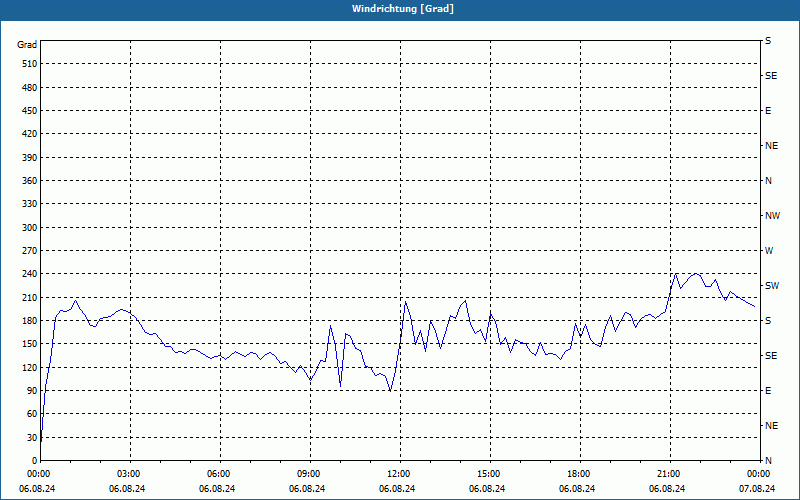Image resolution: width=800 pixels, height=500 pixels.
Task: Select the 480 value on the left axis
Action: (x=30, y=88)
